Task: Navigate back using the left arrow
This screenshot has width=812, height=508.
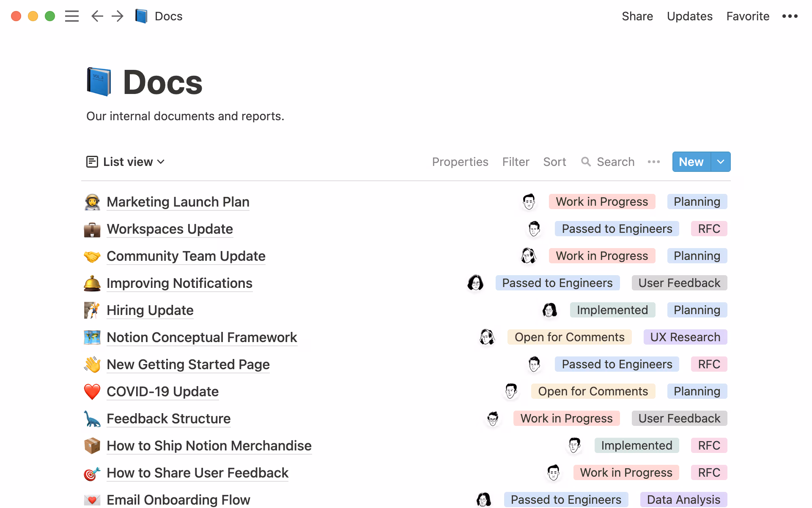Action: (x=97, y=16)
